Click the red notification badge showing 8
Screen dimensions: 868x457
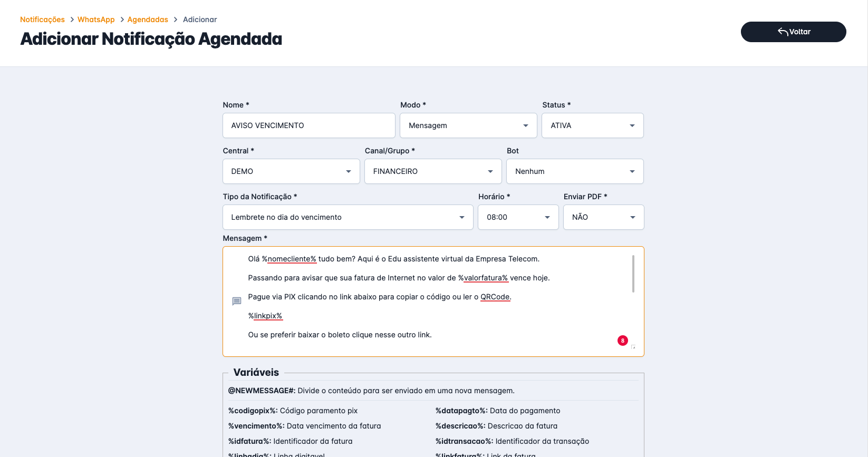pyautogui.click(x=623, y=341)
